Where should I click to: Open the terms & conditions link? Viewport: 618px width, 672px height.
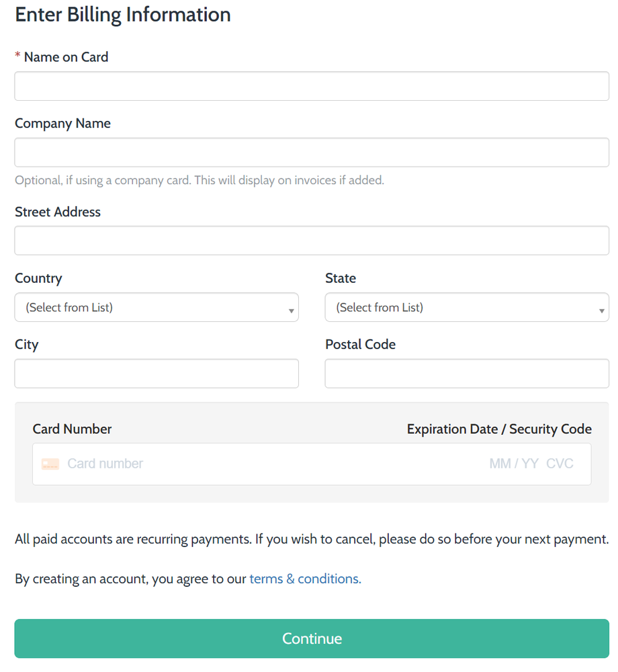tap(305, 579)
